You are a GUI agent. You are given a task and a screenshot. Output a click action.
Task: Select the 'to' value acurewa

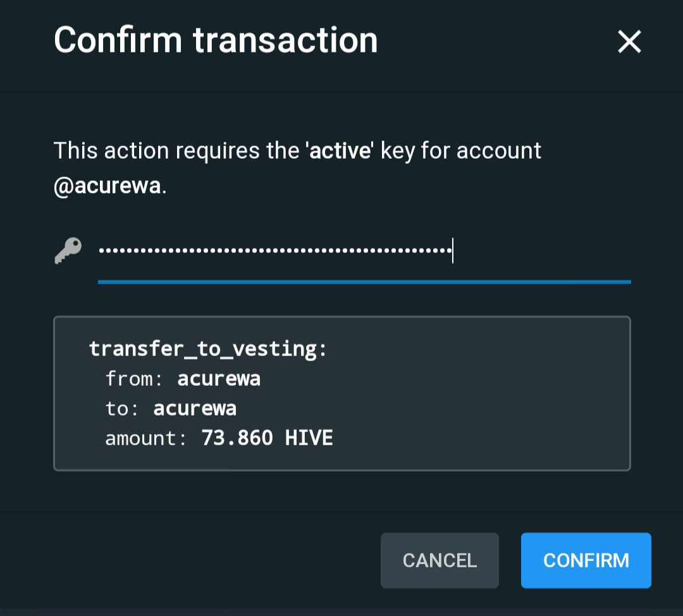195,409
